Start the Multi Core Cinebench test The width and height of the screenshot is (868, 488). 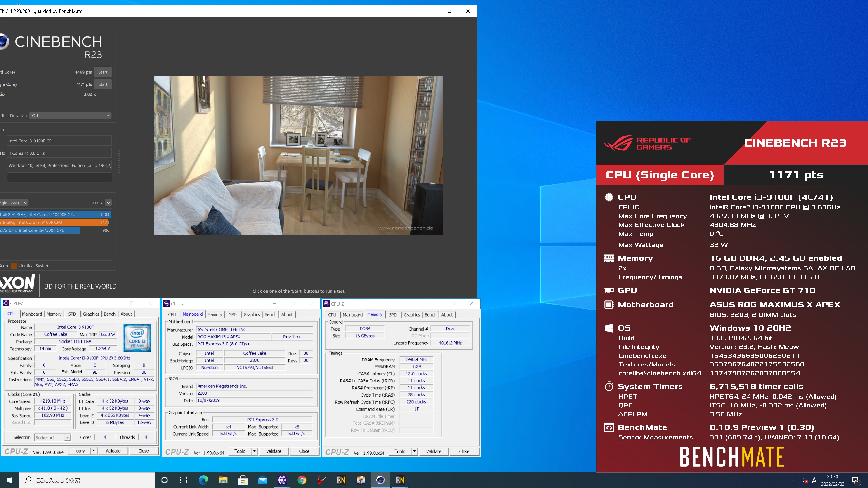(103, 72)
